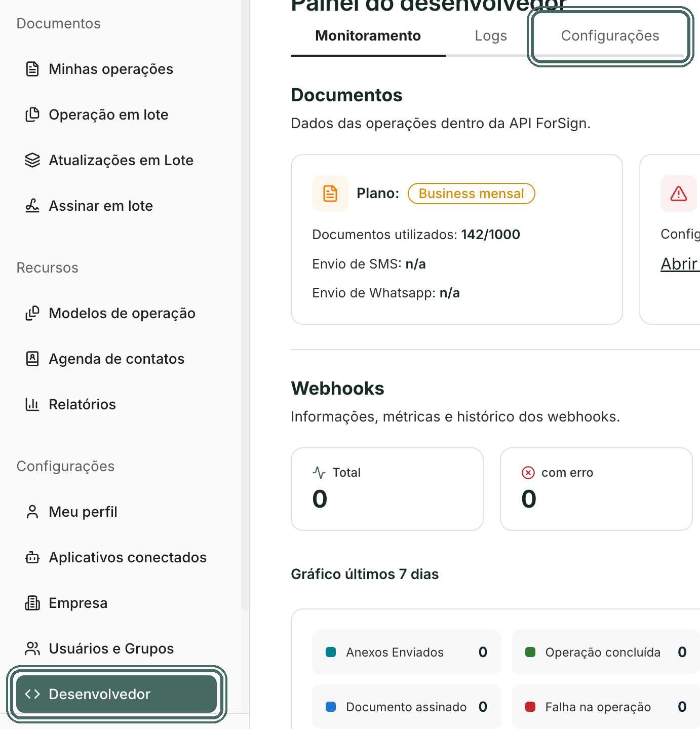The width and height of the screenshot is (700, 729).
Task: Click the orange document icon beside Plano
Action: 330,194
